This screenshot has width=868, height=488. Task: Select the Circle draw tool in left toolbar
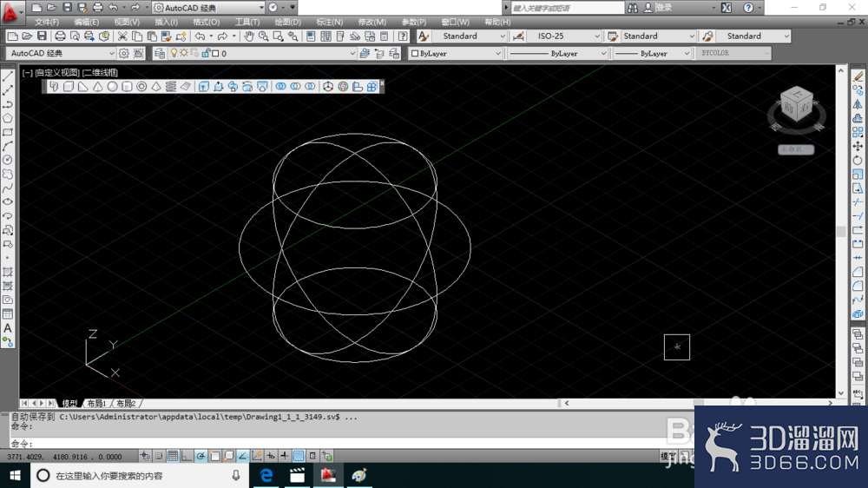(8, 160)
